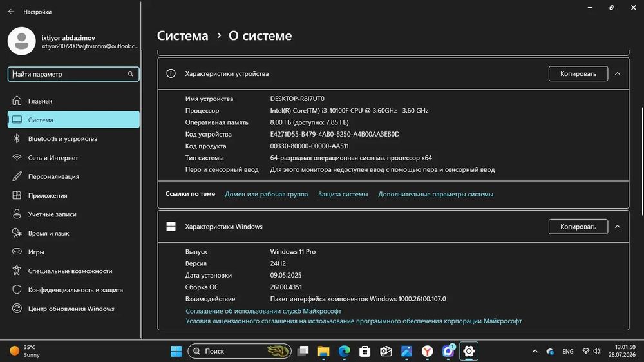
Task: Open the Windows Start menu
Action: point(176,351)
